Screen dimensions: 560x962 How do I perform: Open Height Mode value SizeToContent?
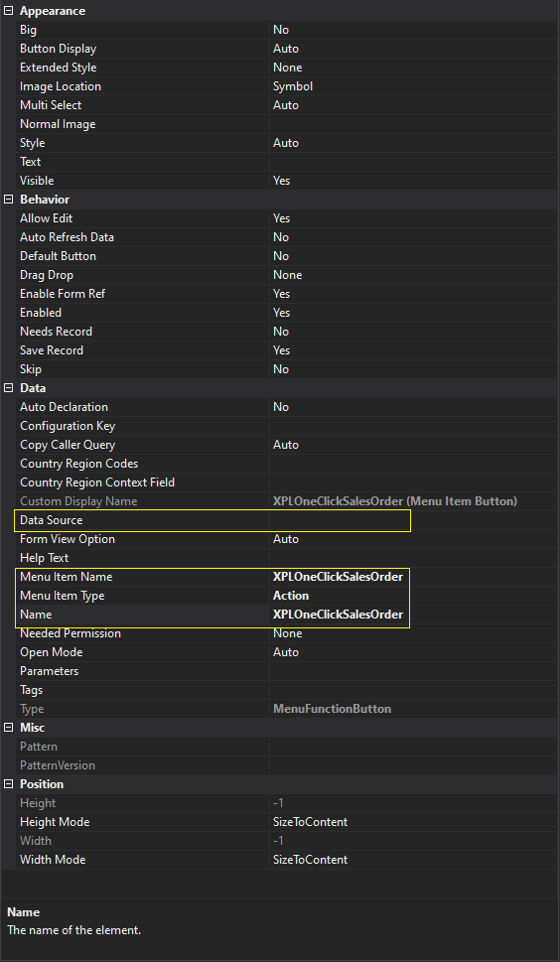(414, 822)
